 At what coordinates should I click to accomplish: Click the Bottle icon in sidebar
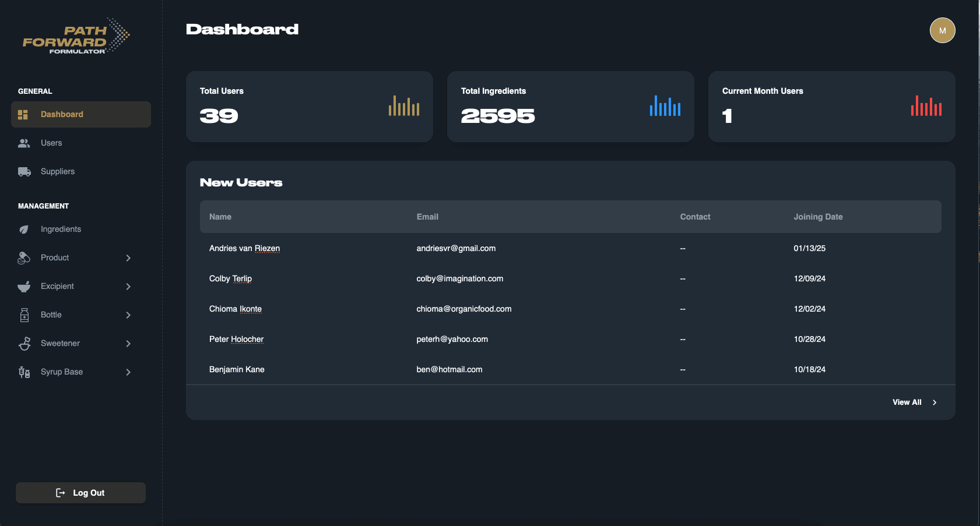tap(24, 315)
